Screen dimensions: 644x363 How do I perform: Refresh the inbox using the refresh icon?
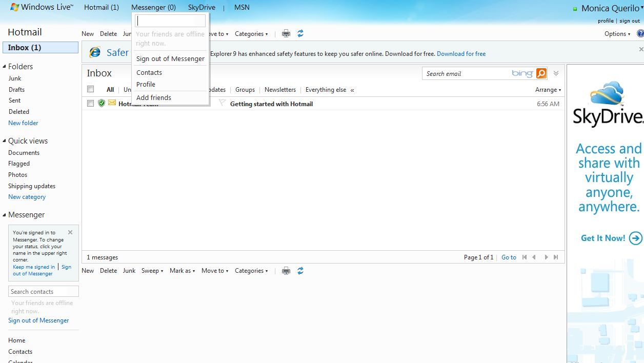click(x=300, y=33)
